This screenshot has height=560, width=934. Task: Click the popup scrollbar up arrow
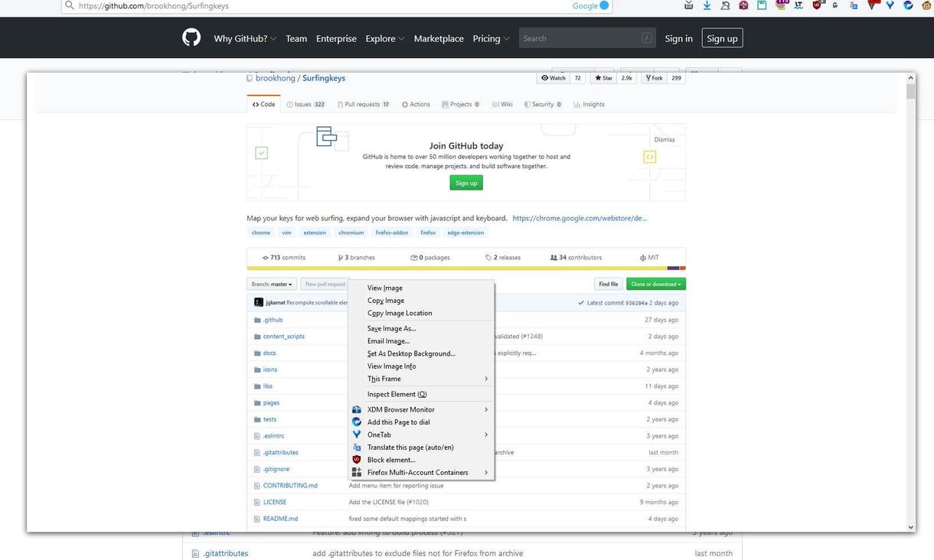pyautogui.click(x=911, y=78)
